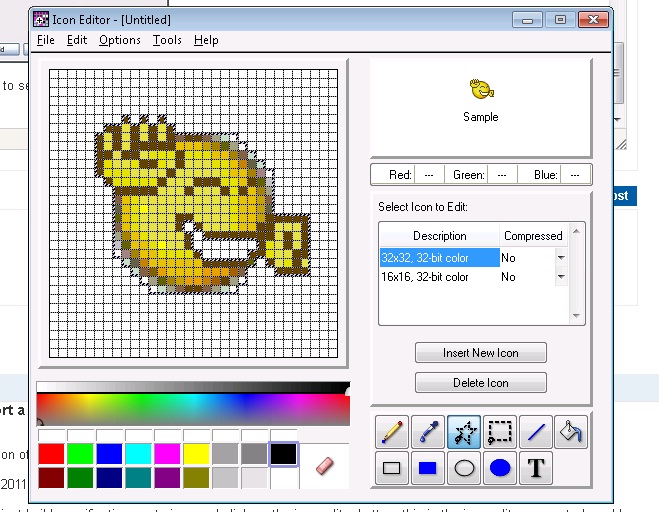The image size is (659, 512).
Task: Click the grayscale gradient bar
Action: 193,387
